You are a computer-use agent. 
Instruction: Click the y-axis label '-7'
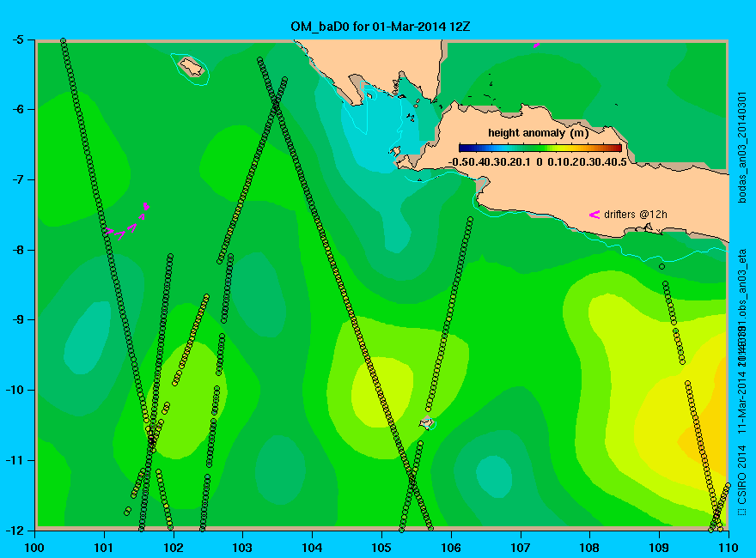pyautogui.click(x=16, y=179)
